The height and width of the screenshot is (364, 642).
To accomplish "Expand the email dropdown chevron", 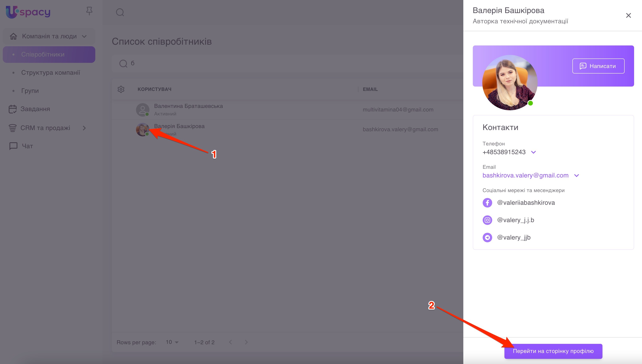I will 577,175.
